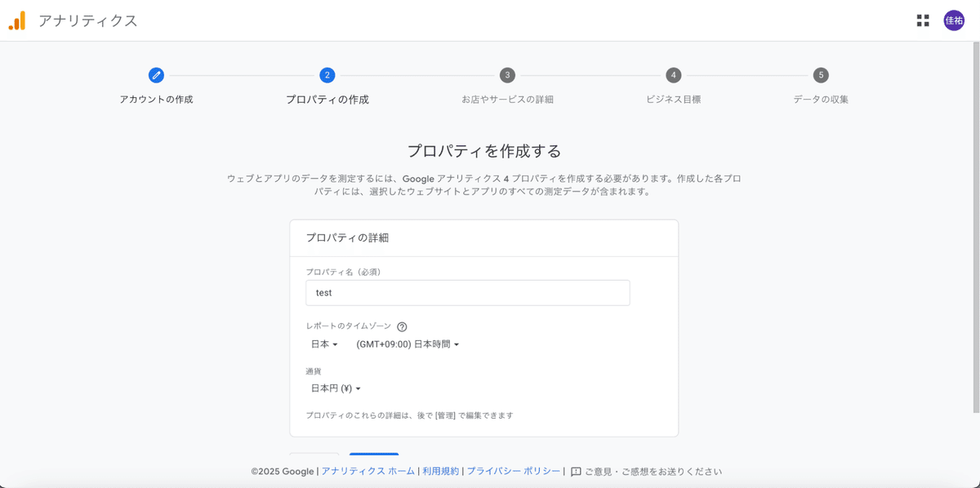Open the 日本 country dropdown
The image size is (980, 488).
tap(324, 344)
